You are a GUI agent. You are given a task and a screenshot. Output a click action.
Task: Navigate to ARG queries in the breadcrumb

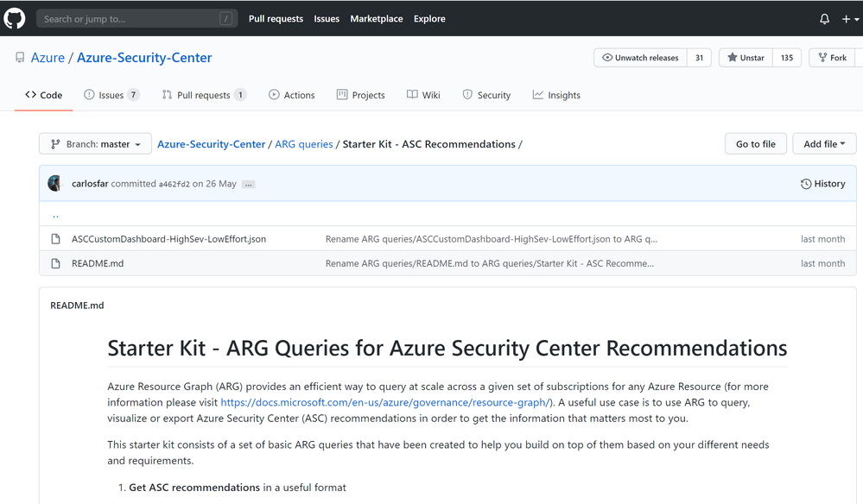(x=304, y=144)
